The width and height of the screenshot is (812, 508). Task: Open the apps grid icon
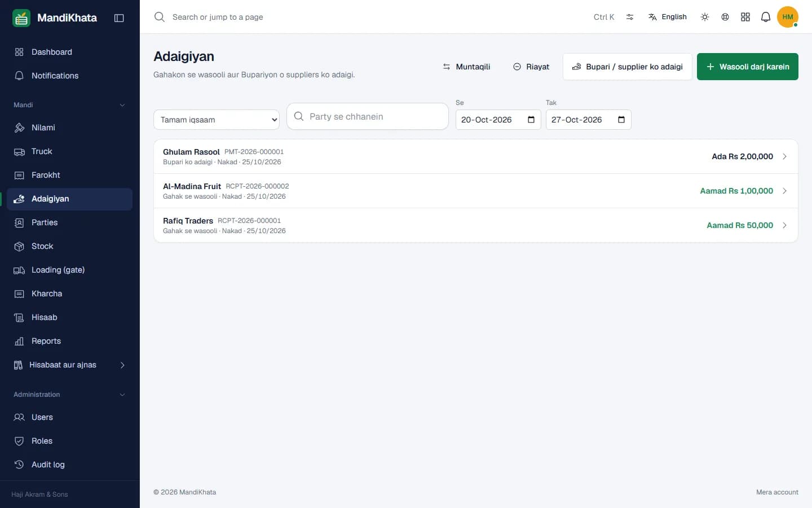(745, 17)
